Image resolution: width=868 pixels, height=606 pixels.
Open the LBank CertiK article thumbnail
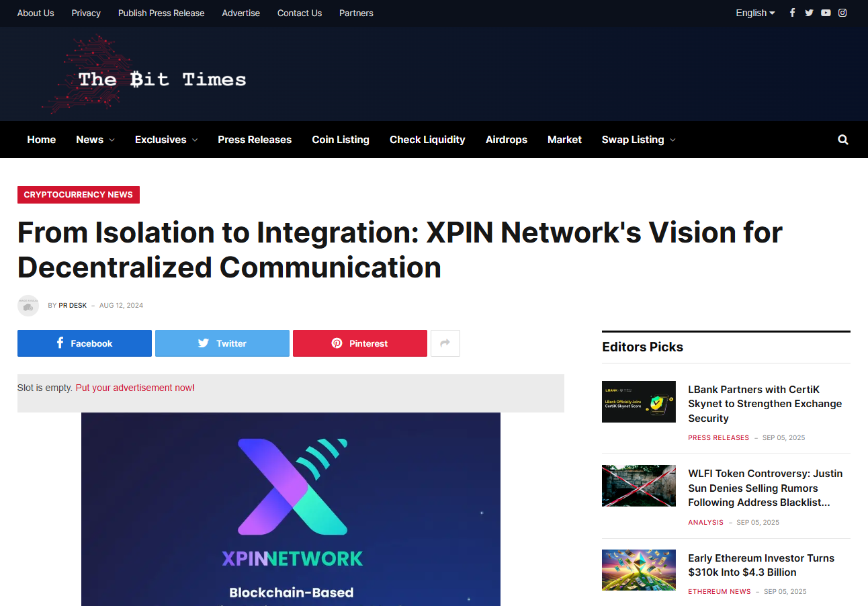[x=638, y=402]
